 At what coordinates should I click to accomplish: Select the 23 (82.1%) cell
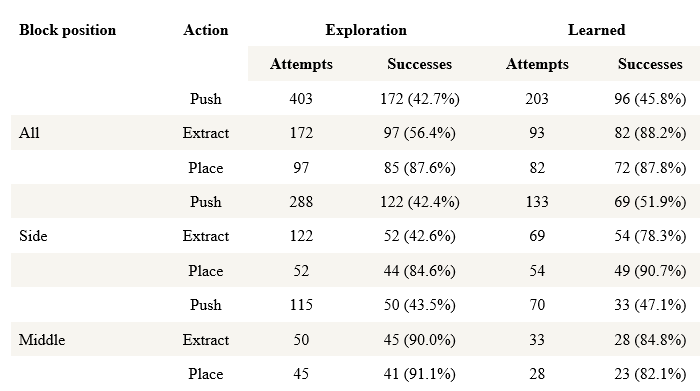click(x=650, y=374)
